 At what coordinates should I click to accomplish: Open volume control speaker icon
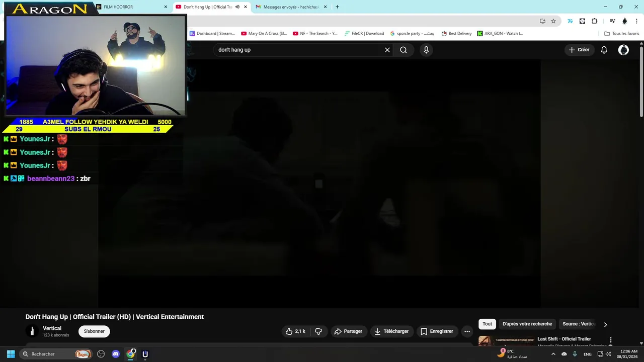(x=608, y=354)
